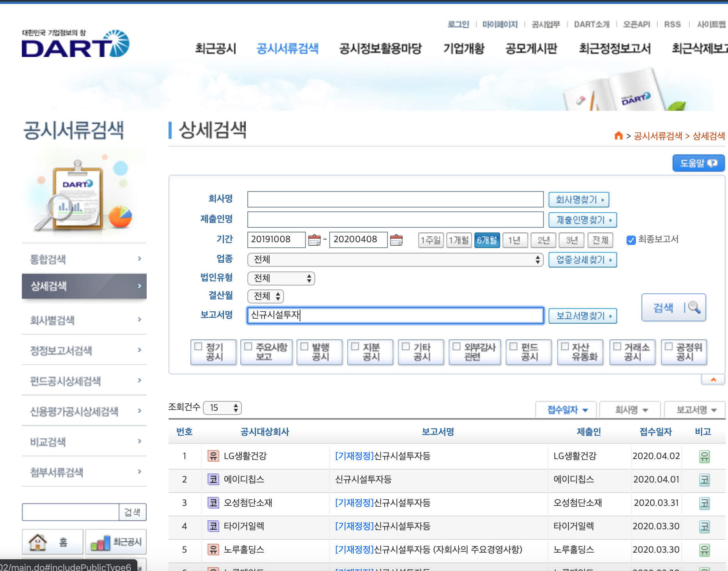Open the 도움말 help button
This screenshot has width=728, height=571.
tap(698, 163)
